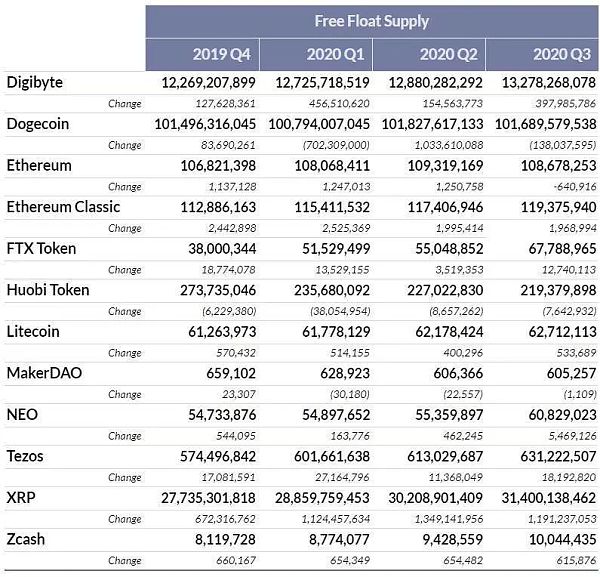This screenshot has height=577, width=600.
Task: Click the Dogecoin row label
Action: point(39,124)
